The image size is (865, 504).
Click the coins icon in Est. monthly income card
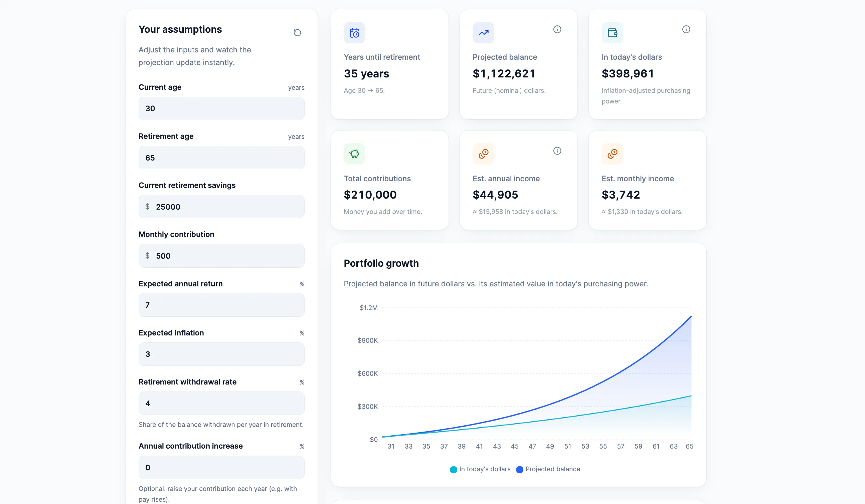point(613,154)
